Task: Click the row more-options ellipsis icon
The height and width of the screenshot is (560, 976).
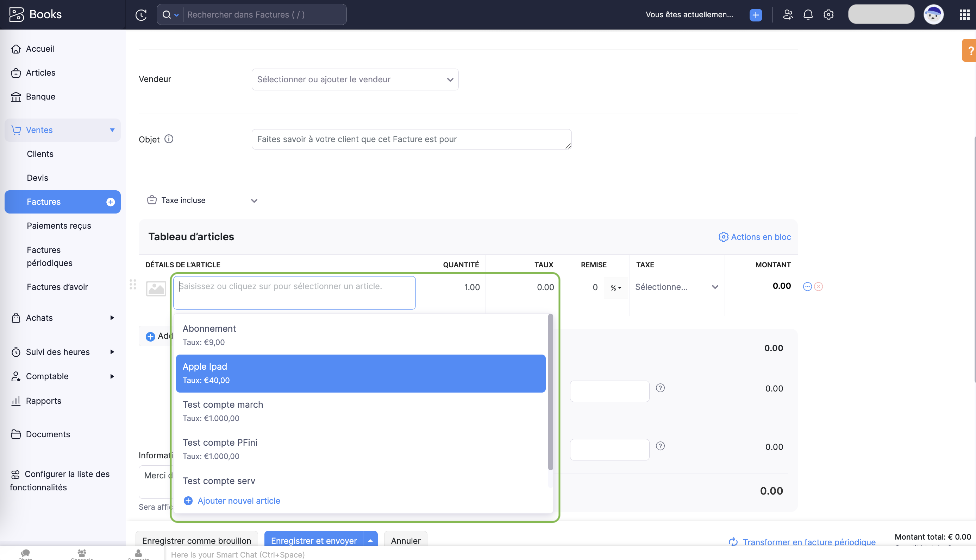Action: coord(807,287)
